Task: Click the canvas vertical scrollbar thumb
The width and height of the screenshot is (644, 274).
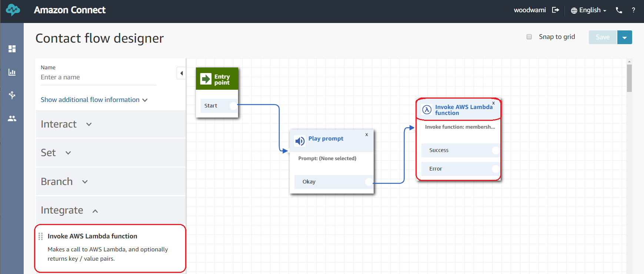Action: click(x=630, y=78)
